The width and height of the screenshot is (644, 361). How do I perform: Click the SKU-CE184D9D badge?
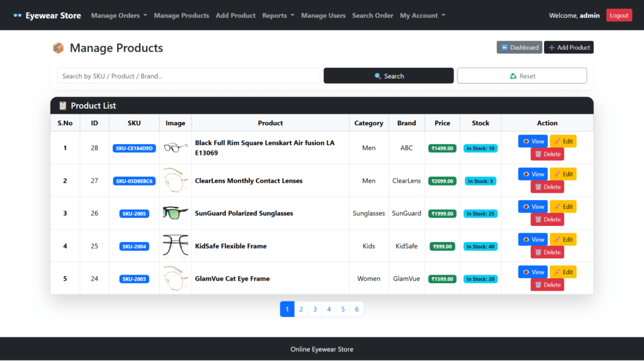pos(135,148)
